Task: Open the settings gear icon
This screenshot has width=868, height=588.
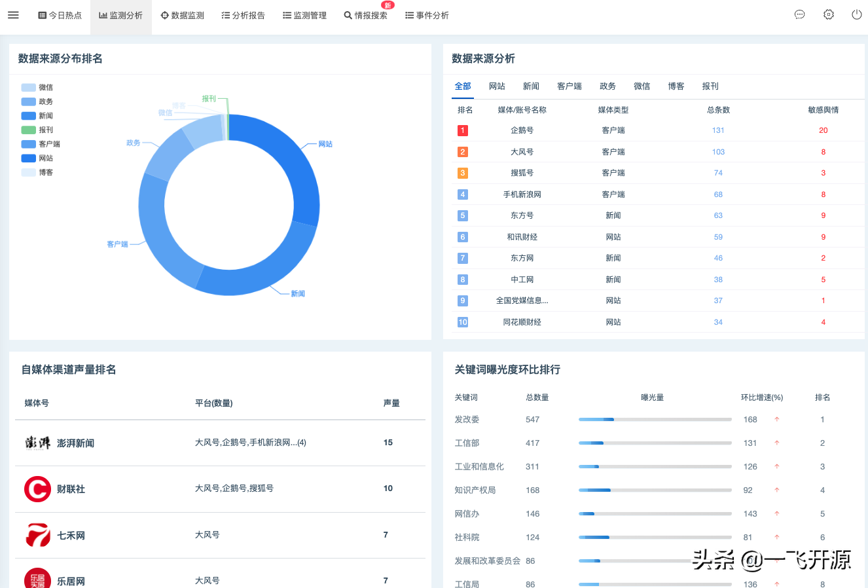Action: click(x=829, y=14)
